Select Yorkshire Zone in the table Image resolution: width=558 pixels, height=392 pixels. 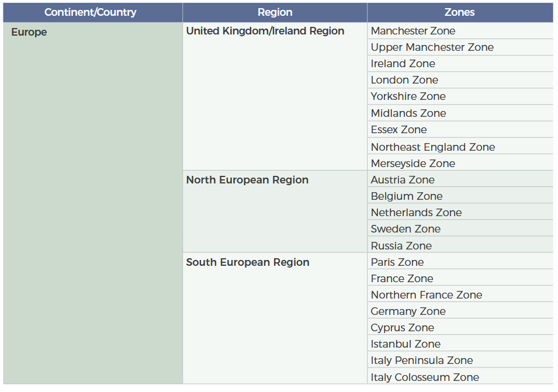(x=408, y=96)
